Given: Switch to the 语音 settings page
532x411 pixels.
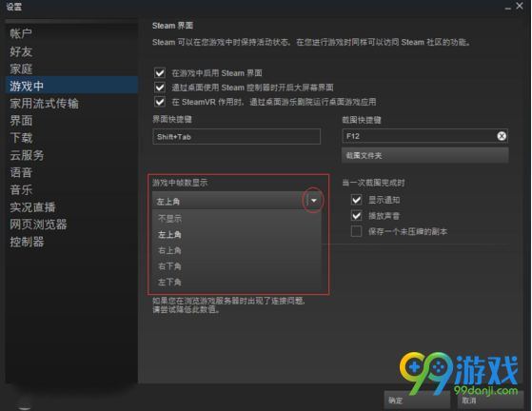Looking at the screenshot, I should (21, 172).
